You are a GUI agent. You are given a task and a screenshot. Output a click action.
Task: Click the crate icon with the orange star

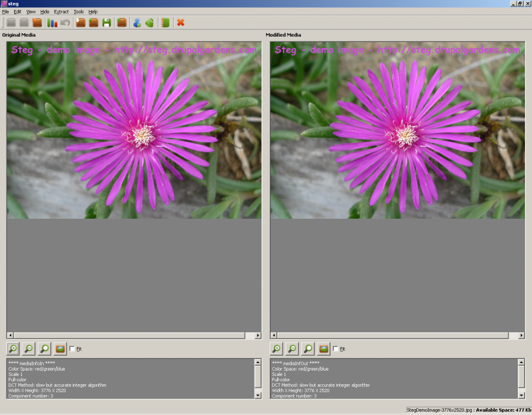(37, 22)
